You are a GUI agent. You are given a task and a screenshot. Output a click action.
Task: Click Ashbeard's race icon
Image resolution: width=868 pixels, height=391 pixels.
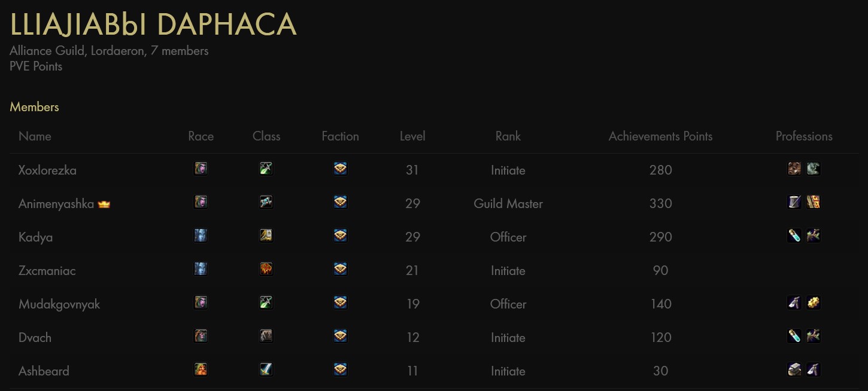[x=201, y=369]
